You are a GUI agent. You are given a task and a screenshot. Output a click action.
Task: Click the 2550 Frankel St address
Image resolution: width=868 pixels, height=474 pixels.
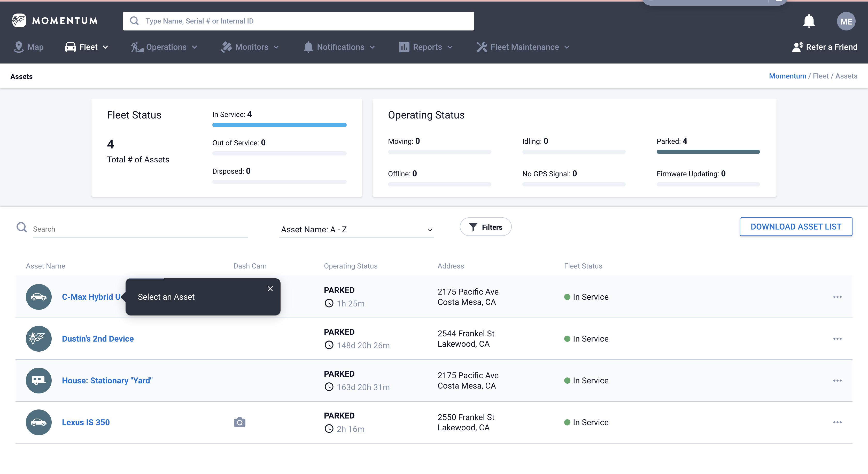click(466, 422)
